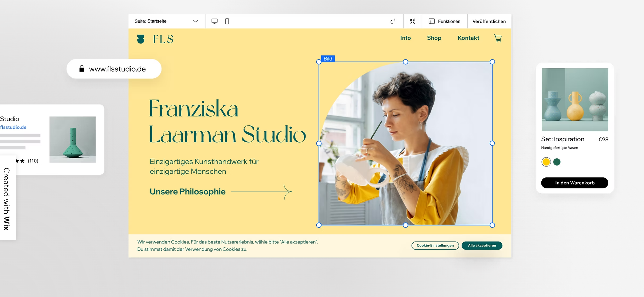The height and width of the screenshot is (297, 644).
Task: Click the potter photo image
Action: [x=405, y=143]
